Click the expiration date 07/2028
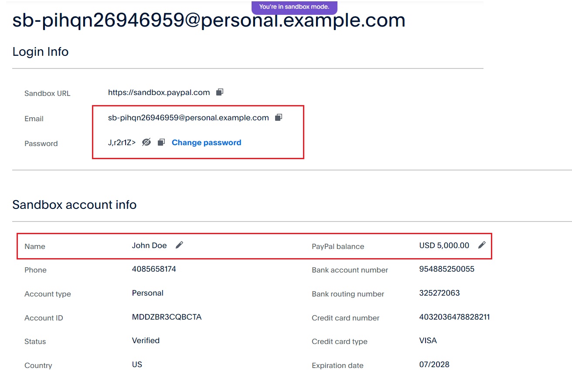This screenshot has height=392, width=572. [434, 365]
